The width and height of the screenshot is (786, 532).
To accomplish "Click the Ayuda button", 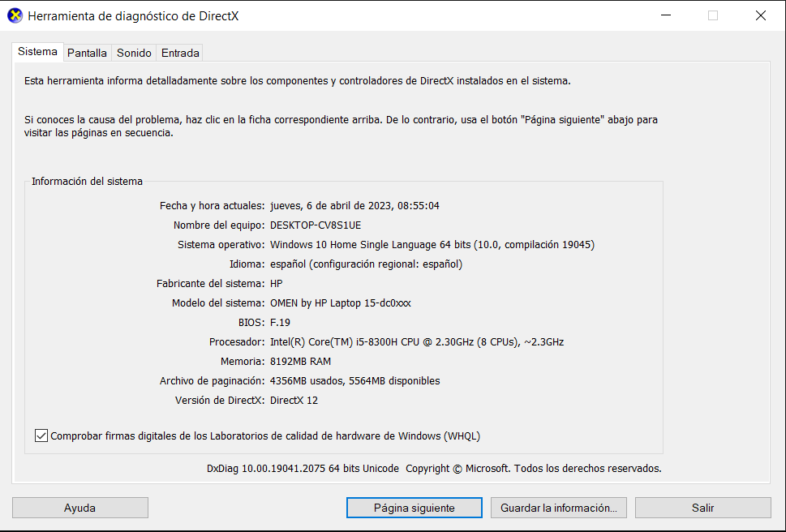I will [x=80, y=508].
